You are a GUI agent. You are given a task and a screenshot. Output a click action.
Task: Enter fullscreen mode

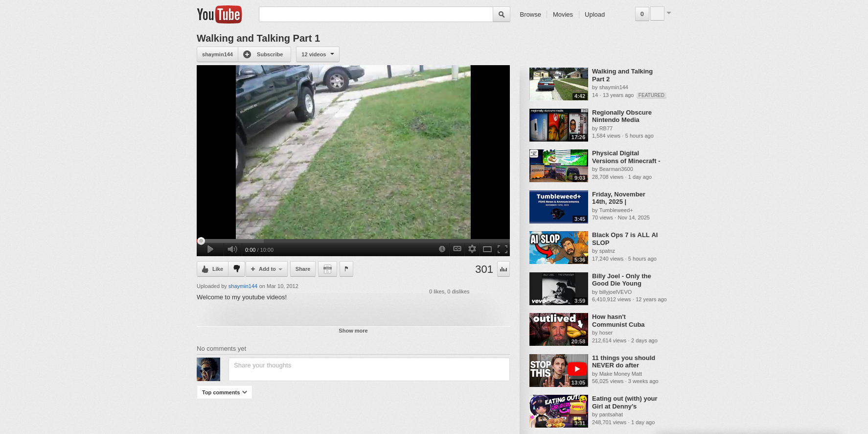pyautogui.click(x=503, y=249)
